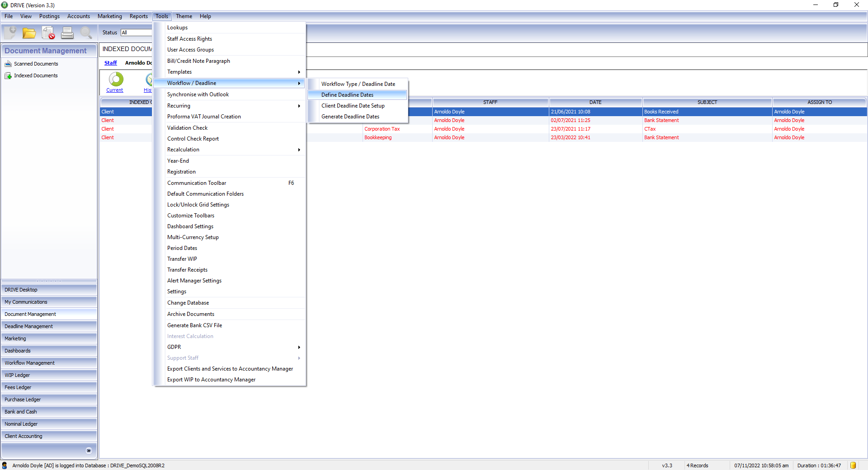The image size is (868, 470).
Task: Choose Export WIP to Accountancy Manager
Action: (x=229, y=380)
